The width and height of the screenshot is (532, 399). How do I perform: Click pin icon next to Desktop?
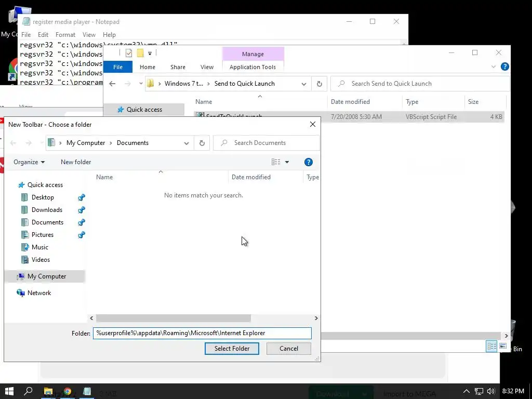pos(82,197)
